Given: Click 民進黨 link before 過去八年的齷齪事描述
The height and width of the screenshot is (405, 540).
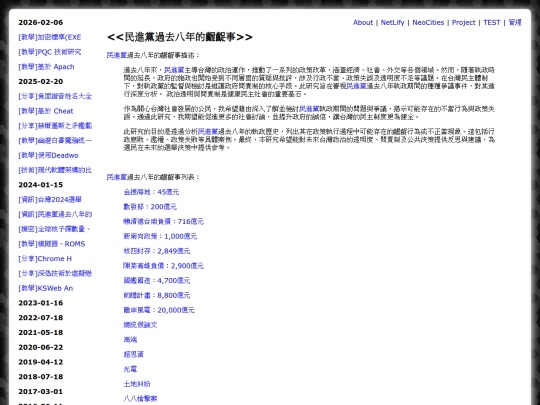Looking at the screenshot, I should point(117,55).
